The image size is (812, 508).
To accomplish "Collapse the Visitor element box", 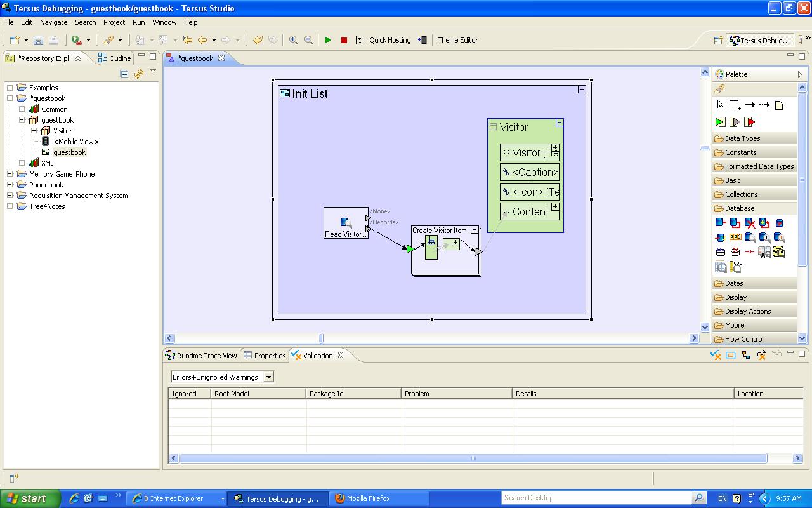I will (x=560, y=122).
